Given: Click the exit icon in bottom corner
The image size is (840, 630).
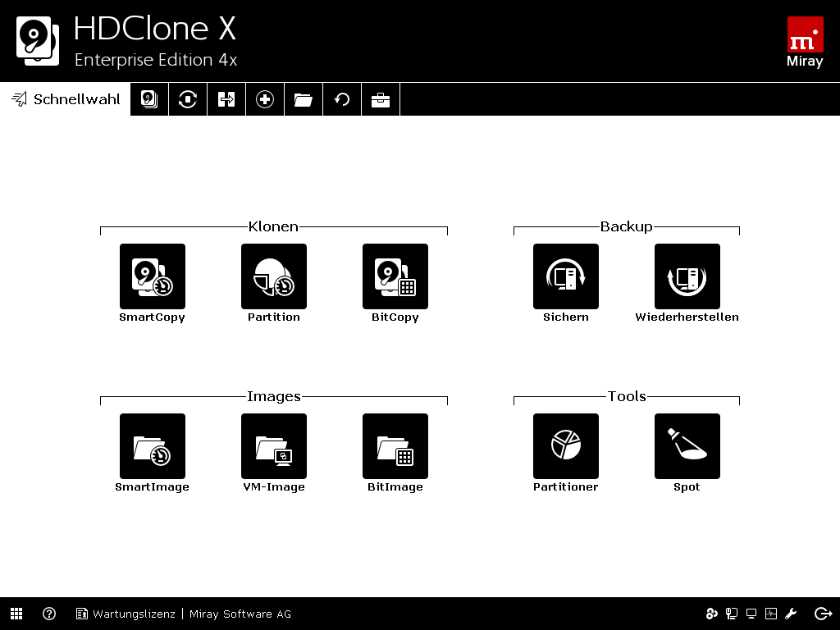Looking at the screenshot, I should click(823, 614).
